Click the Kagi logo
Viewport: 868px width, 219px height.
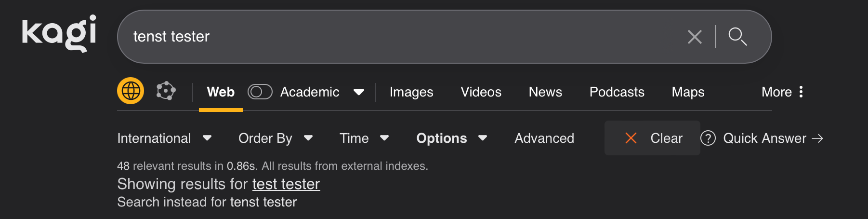point(59,33)
